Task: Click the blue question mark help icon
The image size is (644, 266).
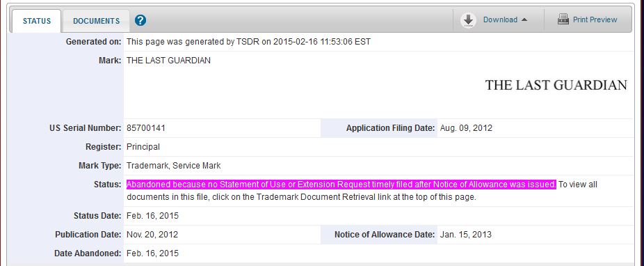Action: (140, 20)
